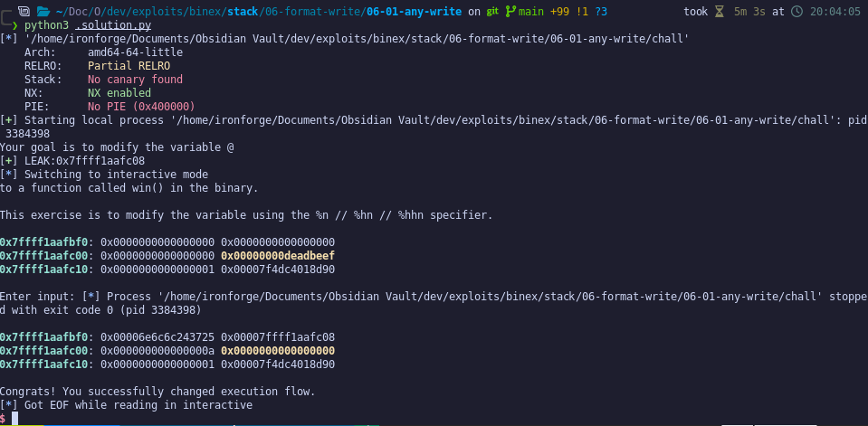
Task: Click the No canary found text
Action: click(135, 79)
